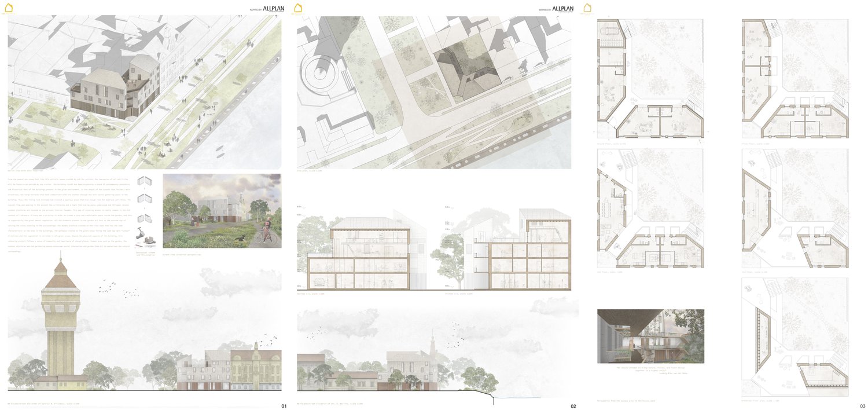Click the ALLPLAN logo on the first board
The image size is (868, 410).
tap(272, 9)
